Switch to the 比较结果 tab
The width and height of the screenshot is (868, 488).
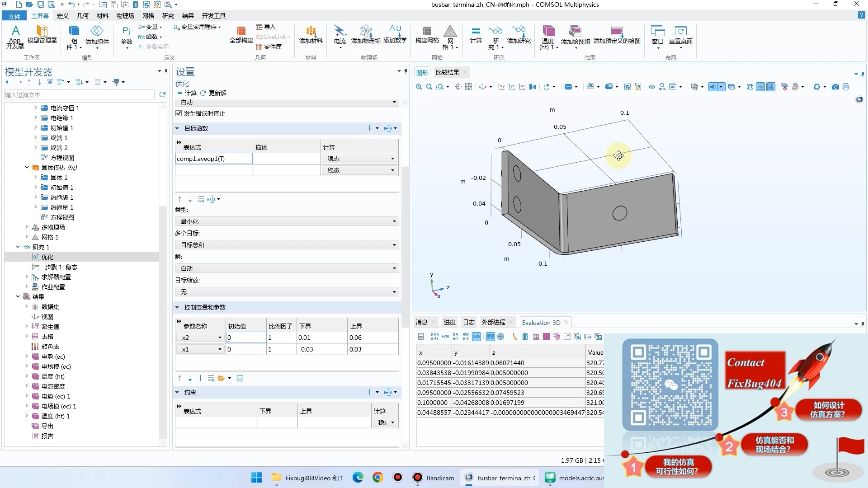(x=447, y=72)
